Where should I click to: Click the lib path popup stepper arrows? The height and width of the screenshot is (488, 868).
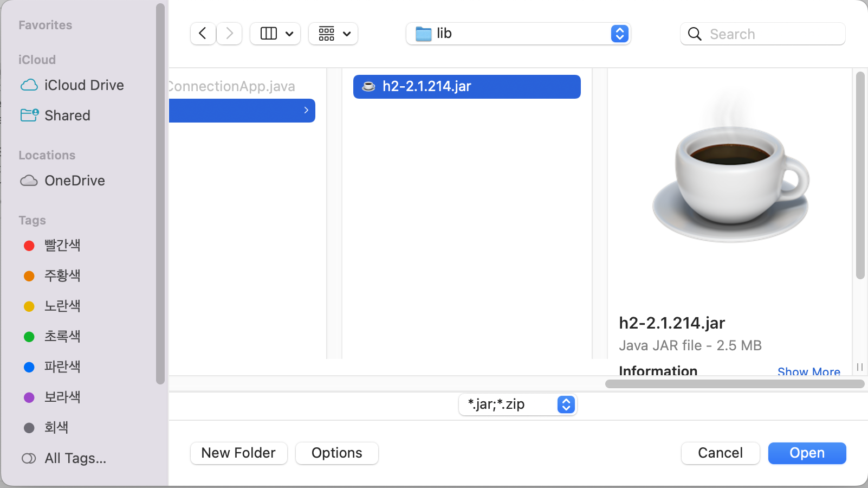click(620, 34)
